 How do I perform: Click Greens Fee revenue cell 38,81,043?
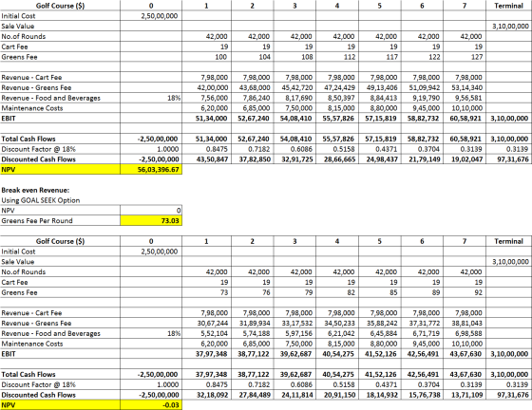click(465, 324)
